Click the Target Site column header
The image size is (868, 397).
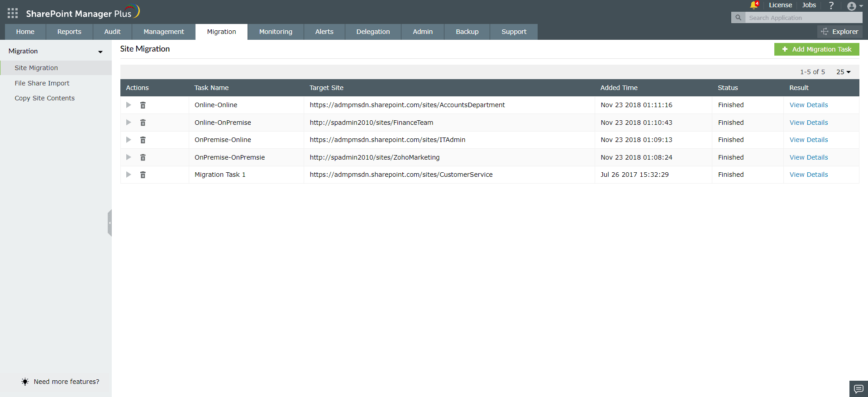(326, 88)
